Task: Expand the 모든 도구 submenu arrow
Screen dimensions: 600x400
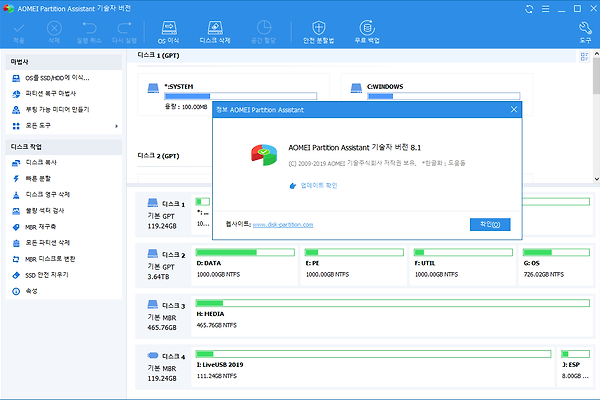Action: [x=117, y=126]
